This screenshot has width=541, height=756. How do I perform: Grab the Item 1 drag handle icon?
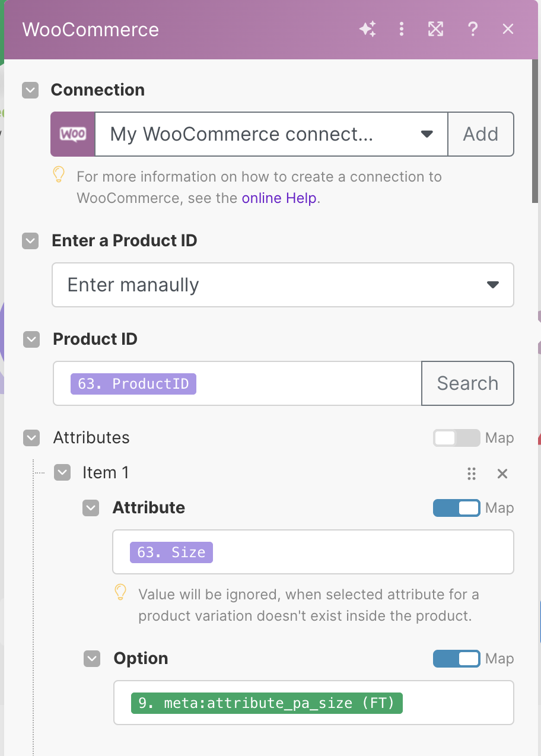point(472,474)
